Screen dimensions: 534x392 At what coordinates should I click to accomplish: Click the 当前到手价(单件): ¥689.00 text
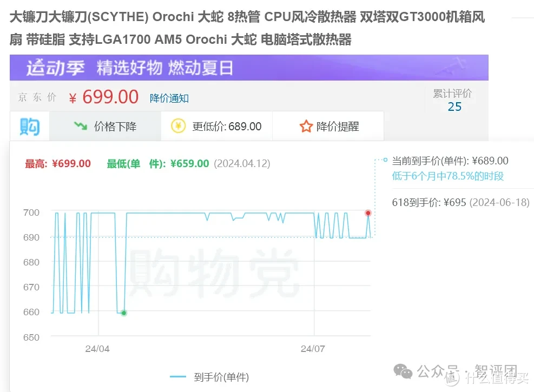pos(450,161)
